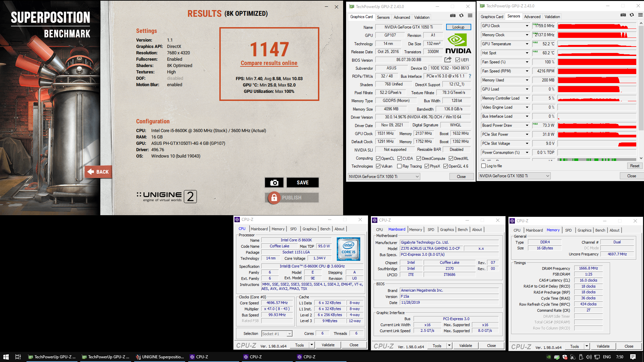
Task: Click the first TechPowerUp GPU-Z taskbar button
Action: [x=52, y=357]
